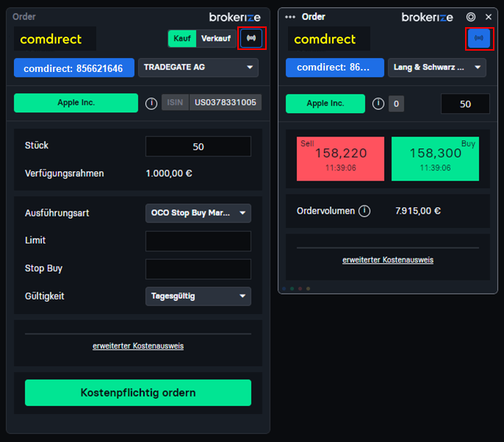The width and height of the screenshot is (504, 442).
Task: Expand the Ausführungsart OCO Stop Buy dropdown
Action: point(198,213)
